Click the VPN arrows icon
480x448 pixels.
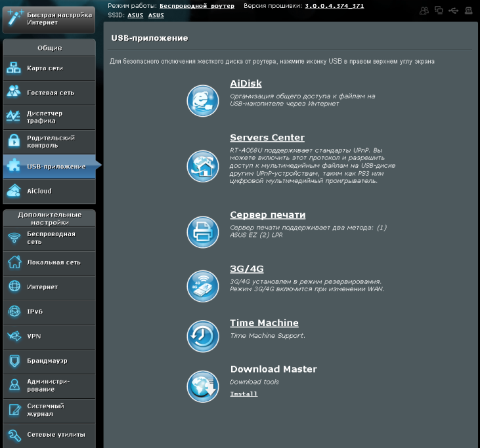click(x=14, y=336)
